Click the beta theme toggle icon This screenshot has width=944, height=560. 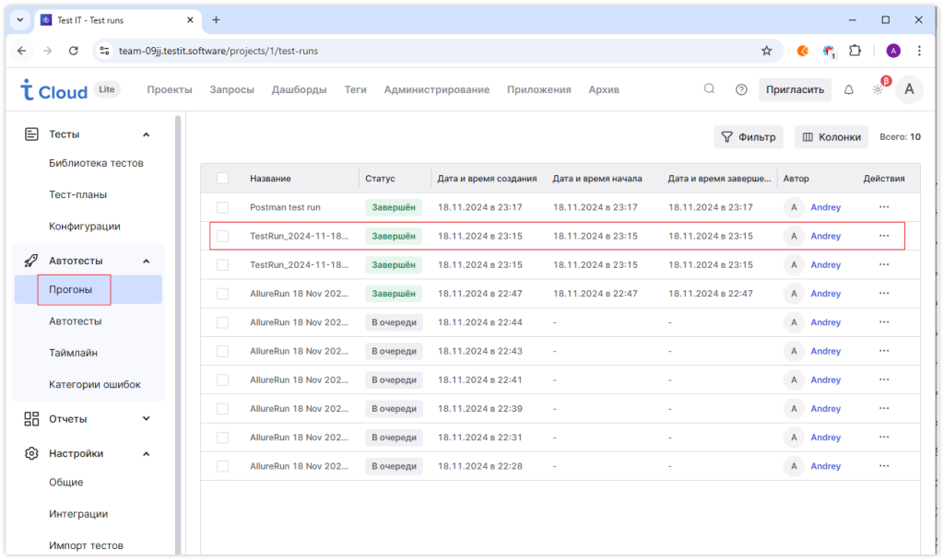[x=878, y=88]
